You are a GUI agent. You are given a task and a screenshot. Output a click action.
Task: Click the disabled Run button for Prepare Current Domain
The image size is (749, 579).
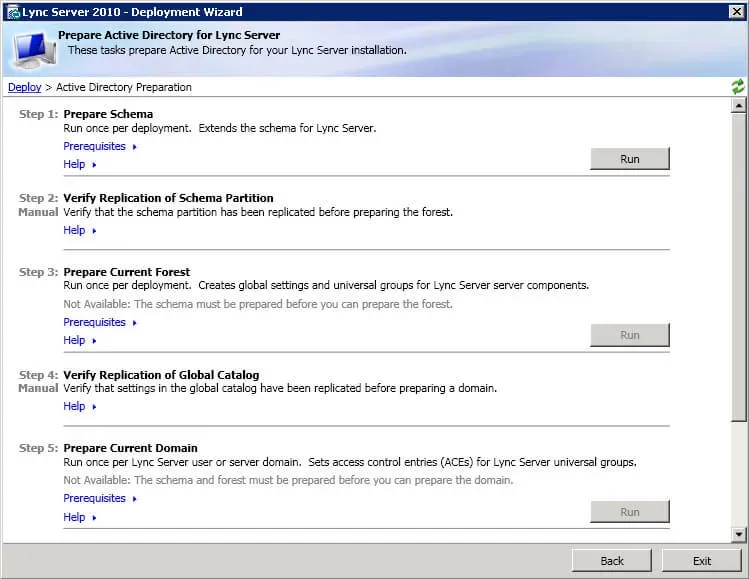(630, 512)
